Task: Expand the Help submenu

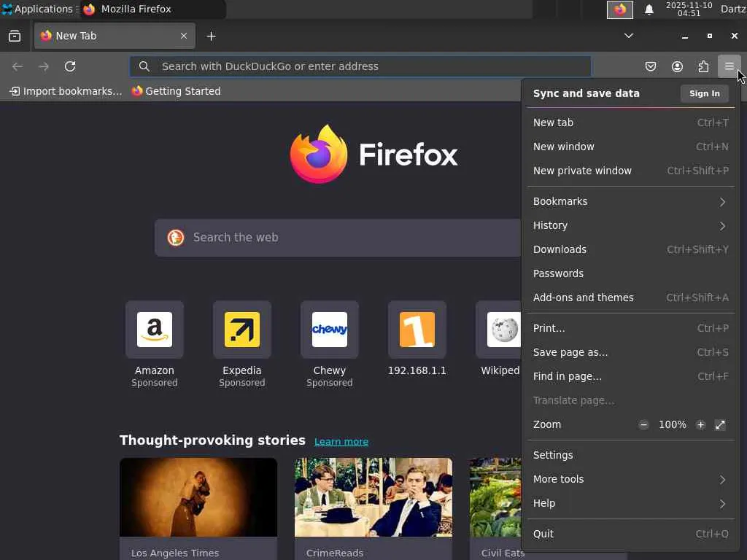Action: pyautogui.click(x=630, y=503)
